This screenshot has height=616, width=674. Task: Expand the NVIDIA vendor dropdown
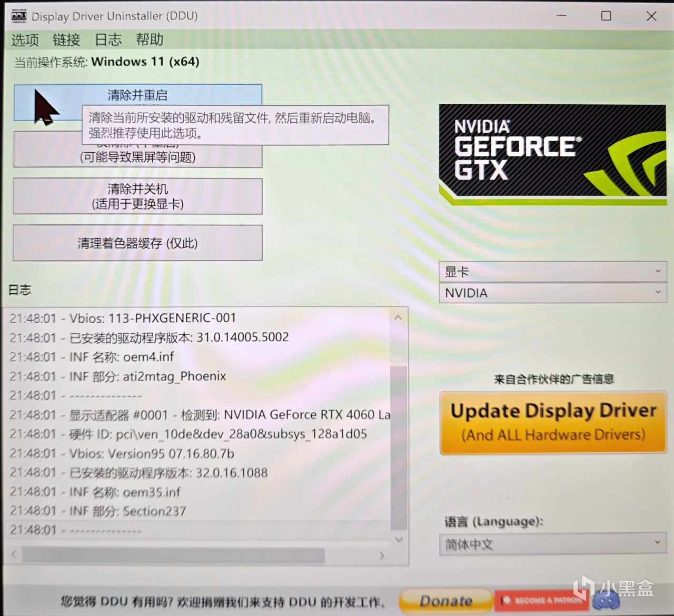click(553, 293)
